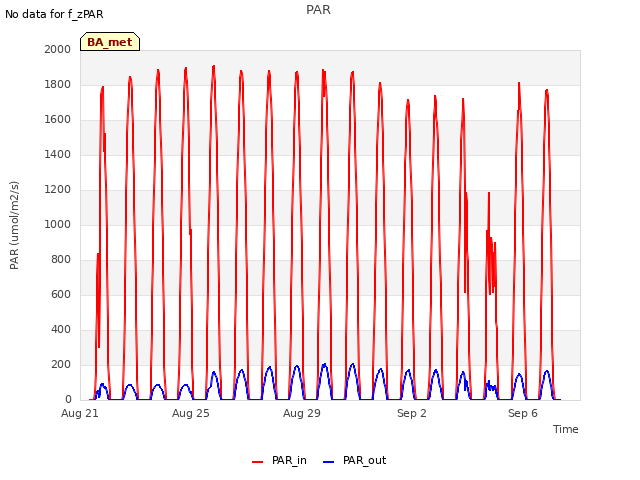Click the Sep 2 x-axis tick label
The height and width of the screenshot is (480, 640).
pos(412,413)
